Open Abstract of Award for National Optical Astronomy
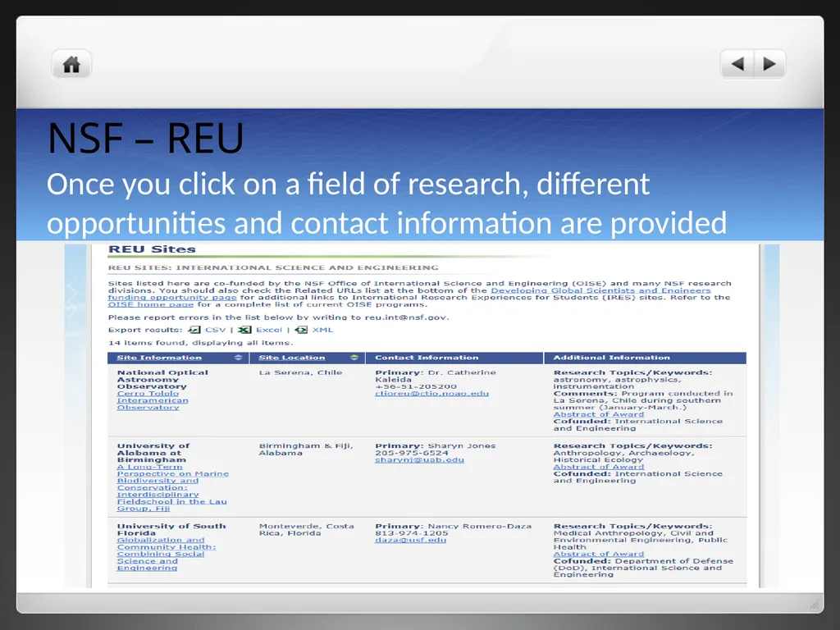 click(598, 414)
